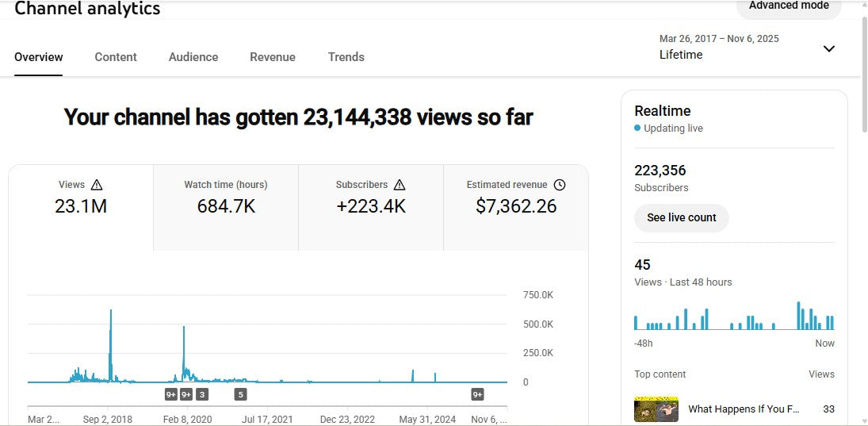Show the $7,362.26 Estimated revenue chart
The width and height of the screenshot is (868, 426).
click(x=516, y=198)
